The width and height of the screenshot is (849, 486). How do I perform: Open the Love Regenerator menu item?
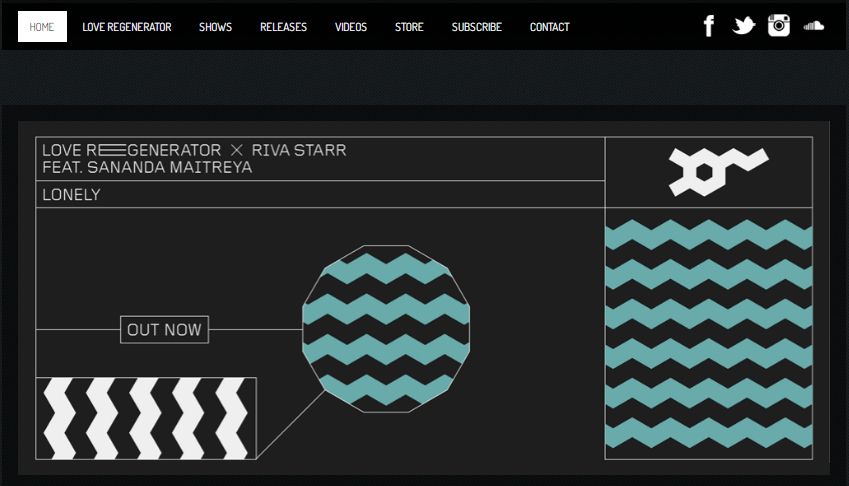click(127, 27)
